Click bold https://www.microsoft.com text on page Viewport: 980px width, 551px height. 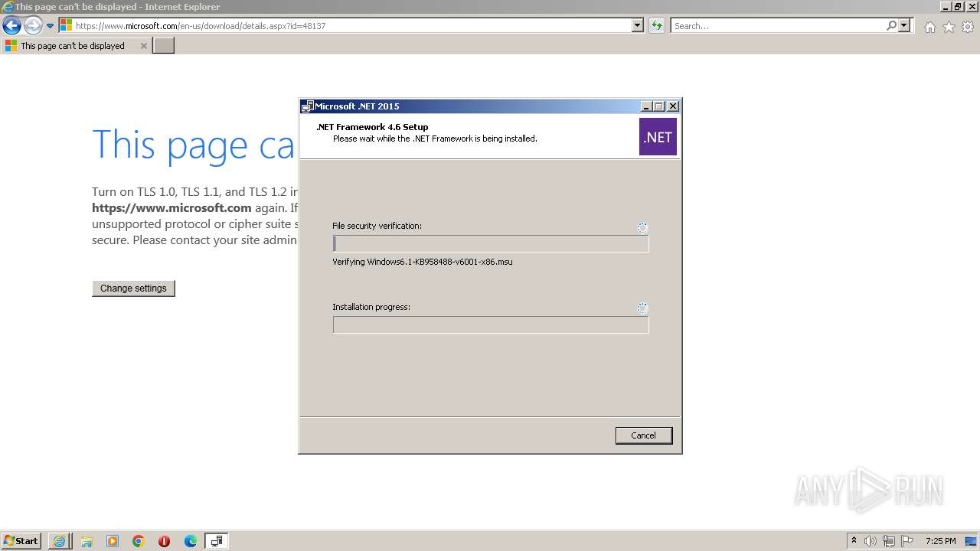(171, 207)
